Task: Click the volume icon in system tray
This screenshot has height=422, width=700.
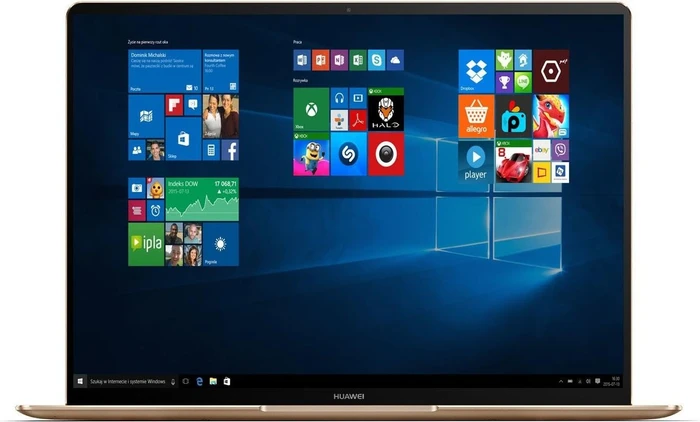Action: [588, 381]
